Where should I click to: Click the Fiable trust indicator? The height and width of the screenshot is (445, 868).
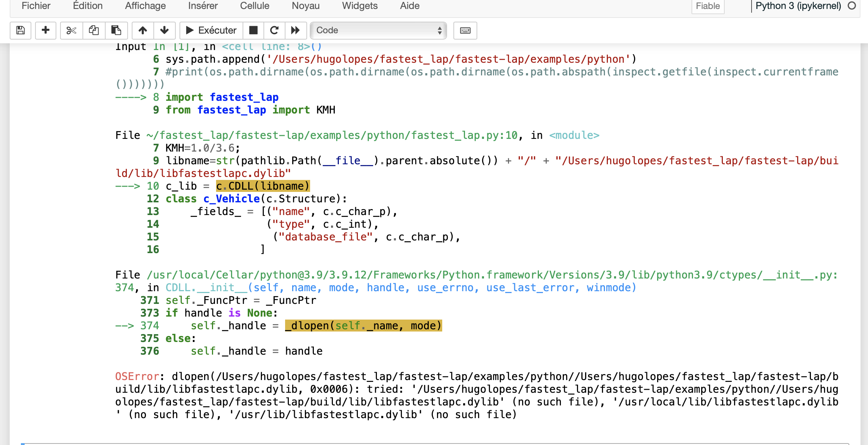(x=708, y=6)
